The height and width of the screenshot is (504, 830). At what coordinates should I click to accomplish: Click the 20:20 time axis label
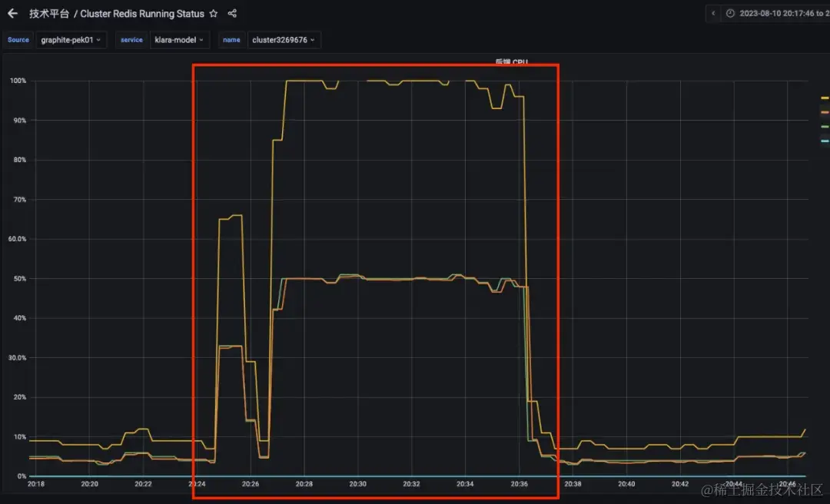89,484
